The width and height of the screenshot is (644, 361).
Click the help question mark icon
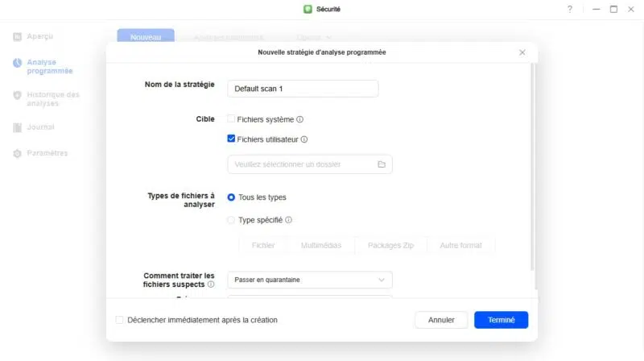click(569, 9)
